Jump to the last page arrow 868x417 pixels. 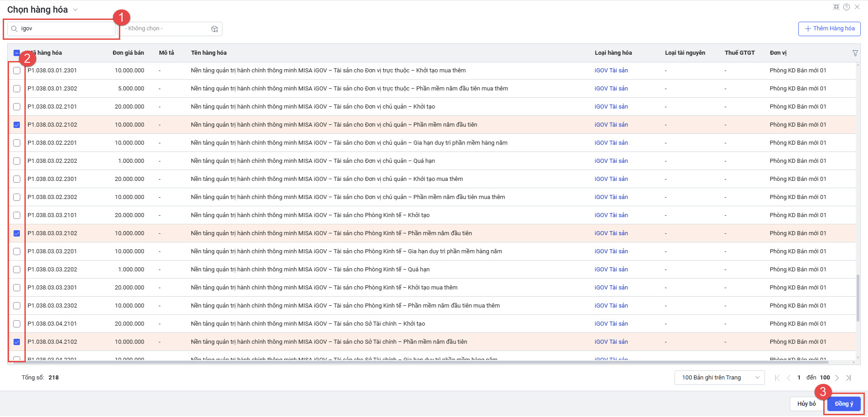pyautogui.click(x=849, y=378)
